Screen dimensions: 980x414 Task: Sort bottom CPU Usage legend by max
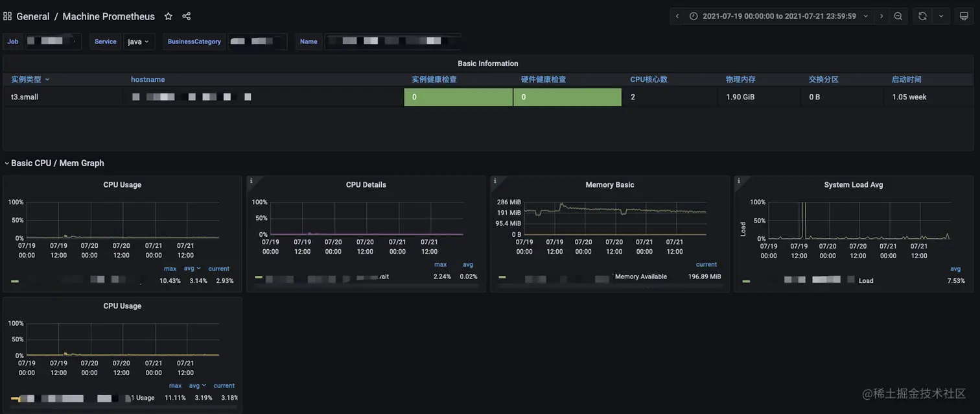tap(175, 385)
